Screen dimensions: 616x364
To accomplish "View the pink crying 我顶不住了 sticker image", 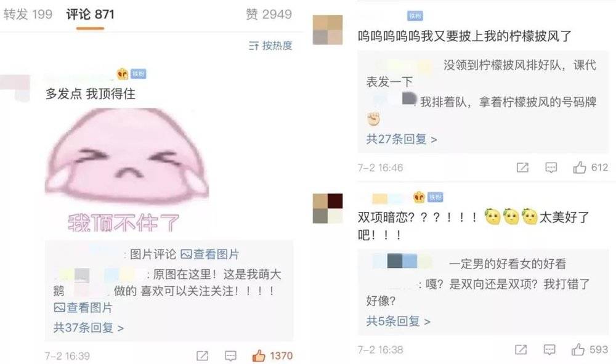I will (128, 169).
